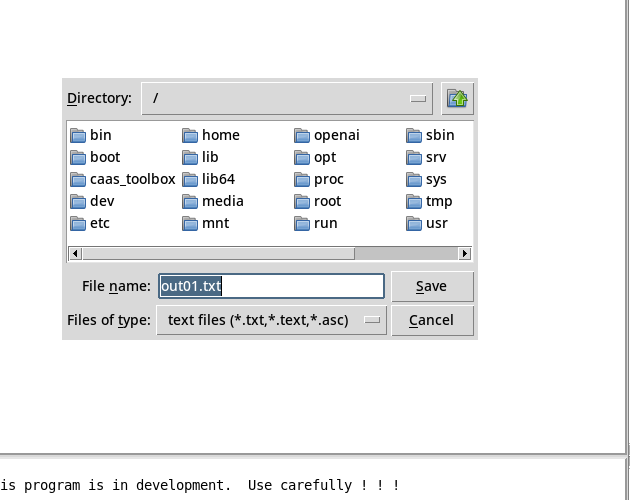Click the 'lib64' folder name
This screenshot has height=500, width=630.
tap(218, 179)
